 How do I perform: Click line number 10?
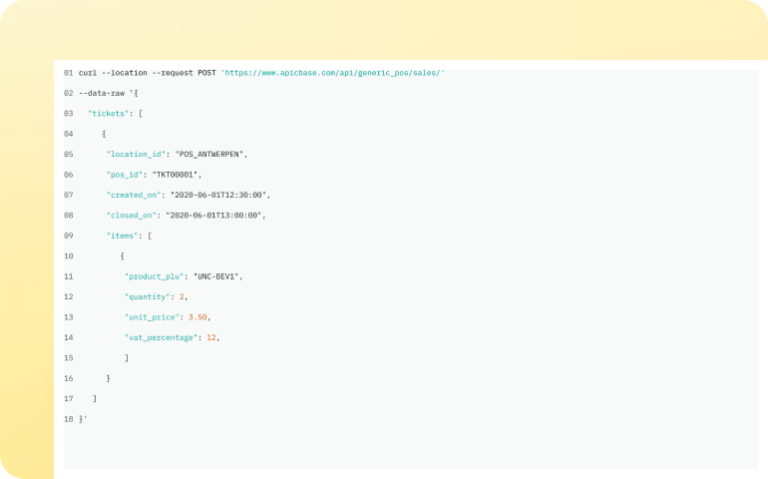pyautogui.click(x=68, y=256)
